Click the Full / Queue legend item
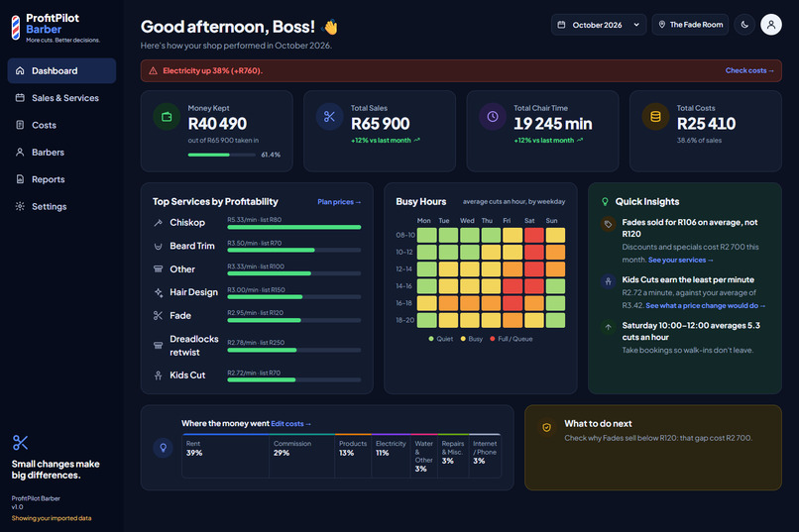Screen dimensions: 799x532 pyautogui.click(x=512, y=339)
